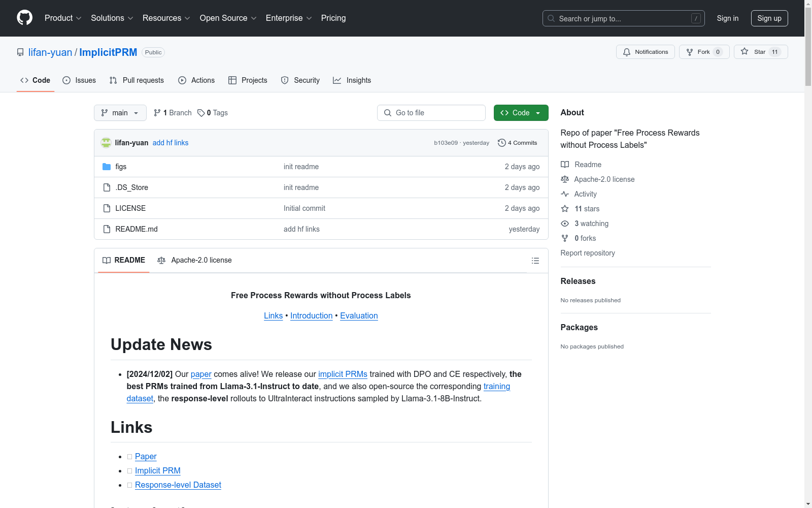Expand the Enterprise menu
Image resolution: width=812 pixels, height=508 pixels.
point(289,18)
